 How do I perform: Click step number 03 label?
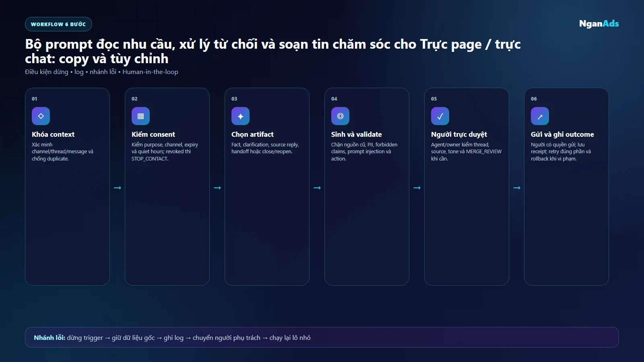tap(234, 99)
